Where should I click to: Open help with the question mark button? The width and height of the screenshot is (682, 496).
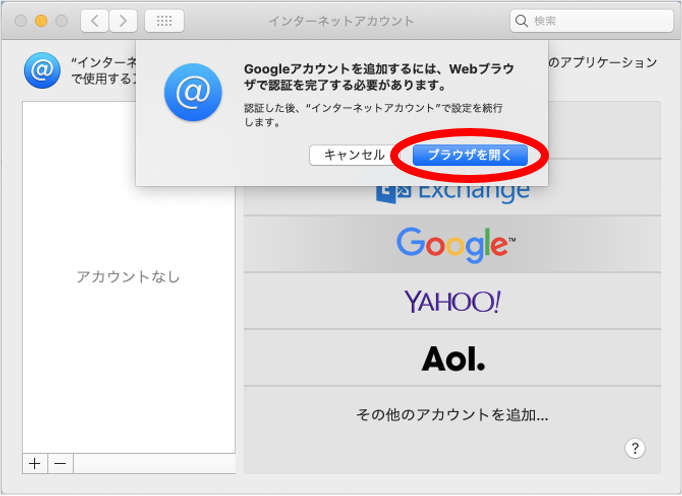point(635,448)
